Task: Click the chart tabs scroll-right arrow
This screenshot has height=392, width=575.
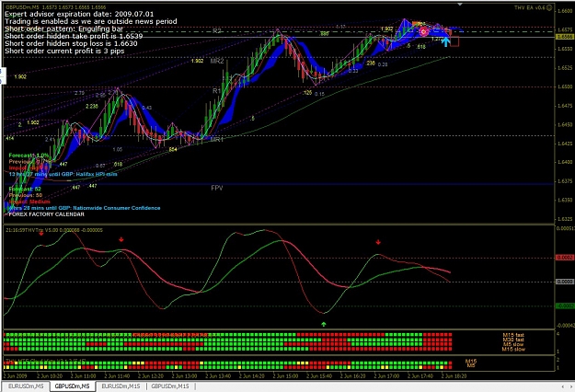Action: [570, 386]
